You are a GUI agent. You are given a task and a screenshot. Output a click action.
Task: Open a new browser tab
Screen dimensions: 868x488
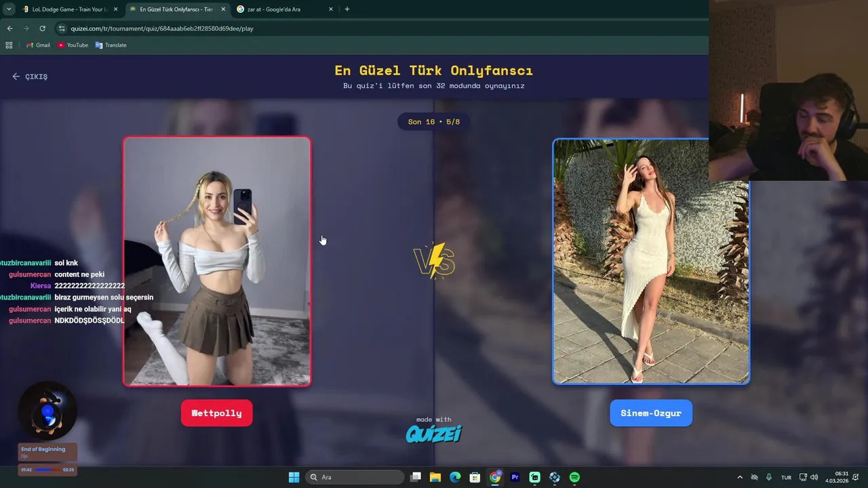coord(347,9)
